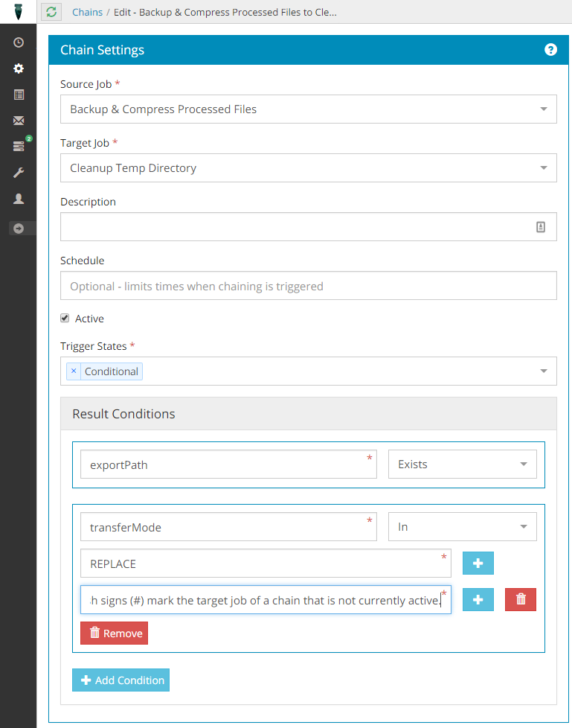Screen dimensions: 572x728
Task: Click the red Remove button
Action: click(x=114, y=633)
